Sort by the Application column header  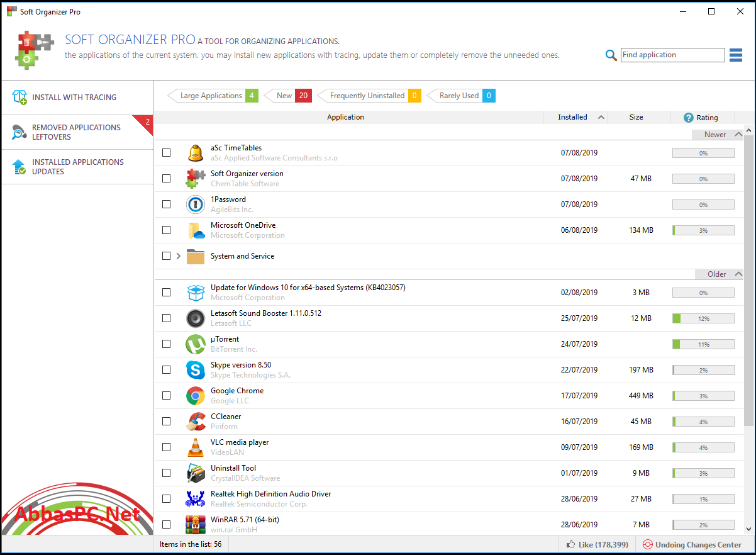(346, 117)
